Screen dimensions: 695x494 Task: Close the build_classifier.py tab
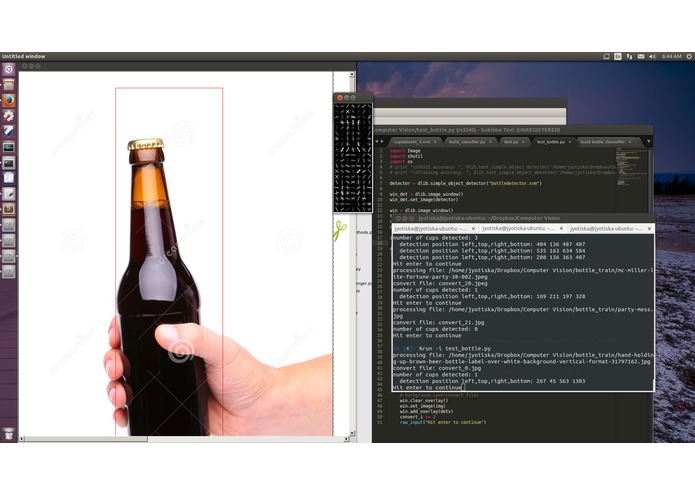[490, 142]
